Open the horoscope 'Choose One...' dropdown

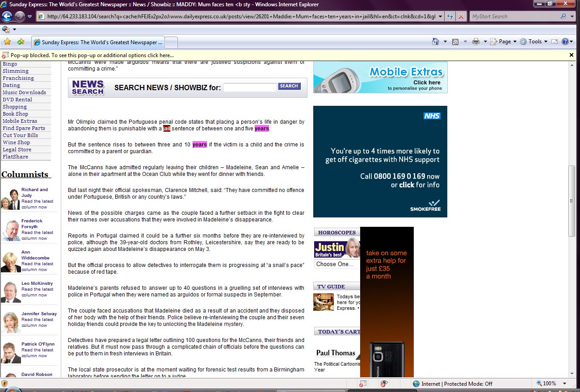pos(337,264)
